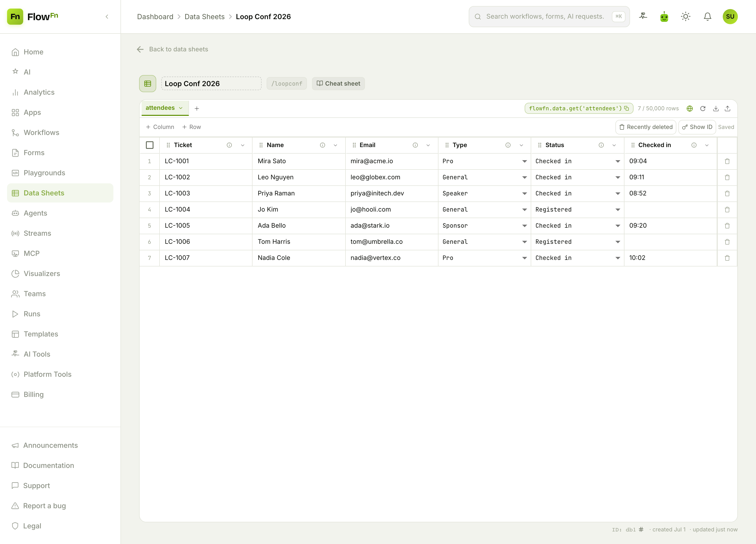Image resolution: width=756 pixels, height=544 pixels.
Task: Open the green robot assistant icon
Action: pyautogui.click(x=664, y=16)
